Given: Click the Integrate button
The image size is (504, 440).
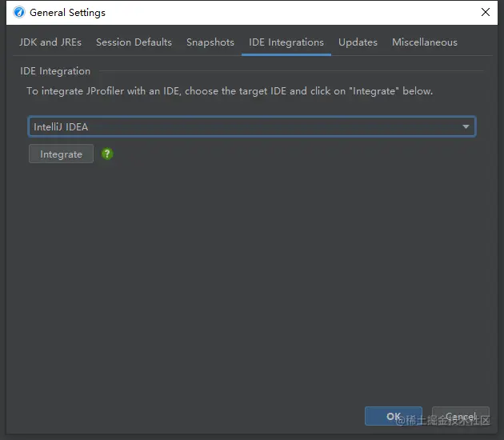Looking at the screenshot, I should 61,154.
